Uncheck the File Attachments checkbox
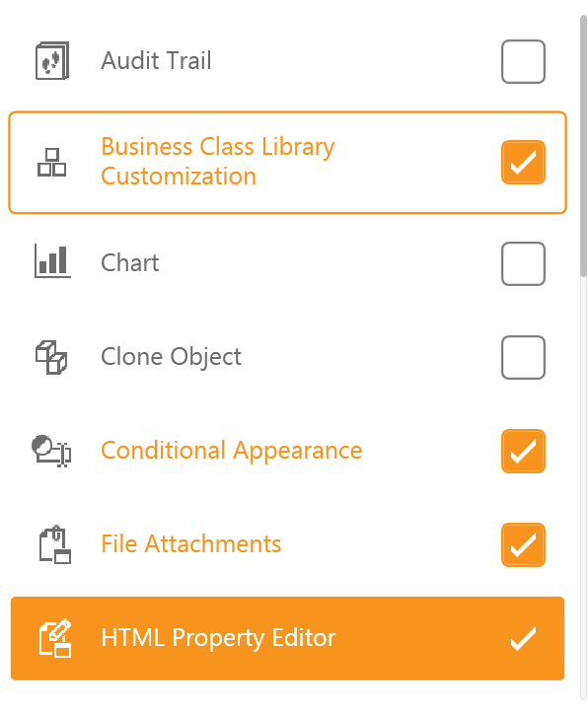The image size is (588, 713). tap(523, 544)
